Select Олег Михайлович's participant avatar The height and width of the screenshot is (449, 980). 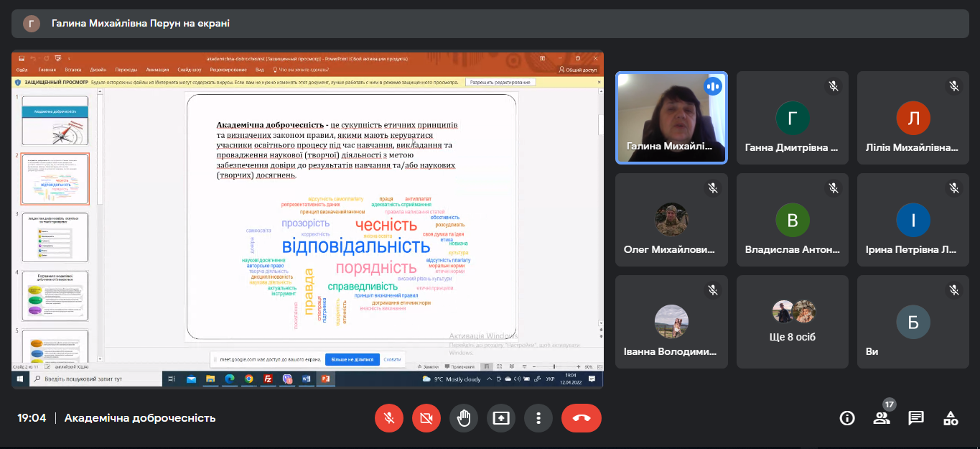(672, 220)
